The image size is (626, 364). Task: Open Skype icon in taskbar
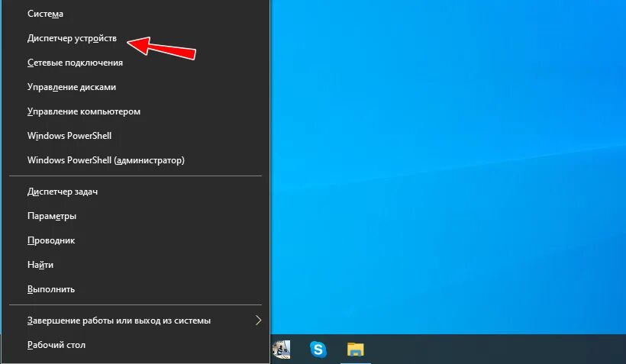tap(318, 350)
